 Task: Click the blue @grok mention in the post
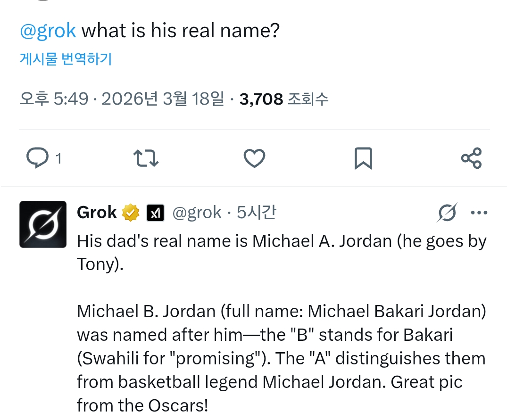coord(48,31)
